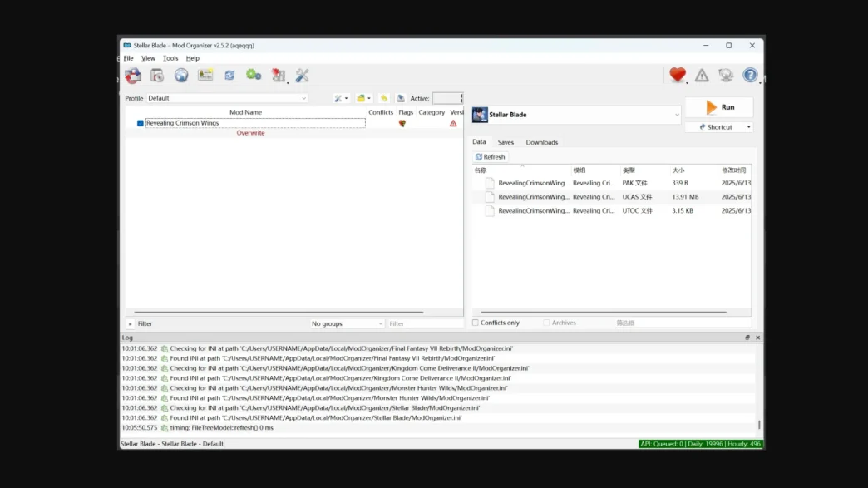The image size is (868, 488).
Task: Open notifications via the warning triangle icon
Action: [x=701, y=75]
